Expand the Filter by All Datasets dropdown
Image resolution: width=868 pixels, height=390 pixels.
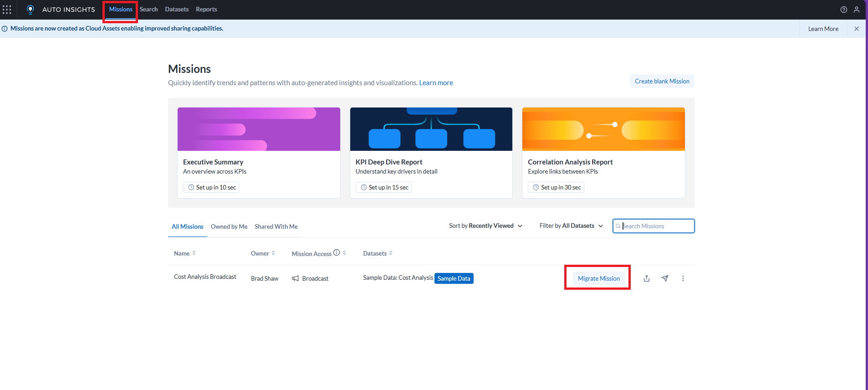(x=571, y=226)
